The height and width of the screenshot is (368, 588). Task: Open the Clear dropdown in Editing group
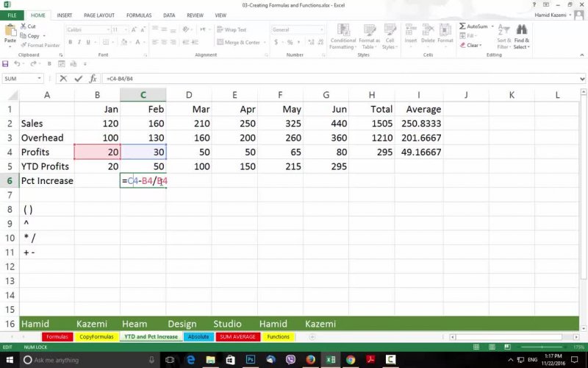pos(473,46)
